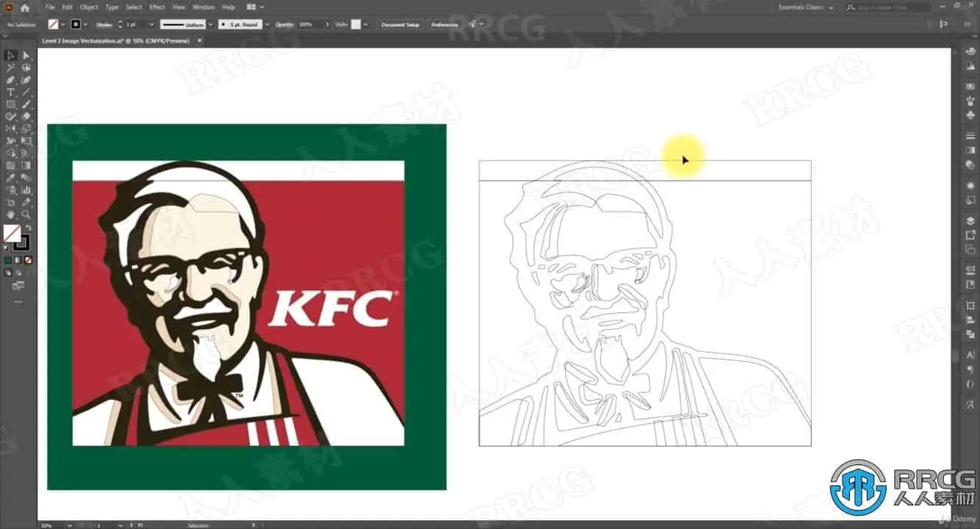Open the stroke color dropdown in control bar

[x=86, y=24]
